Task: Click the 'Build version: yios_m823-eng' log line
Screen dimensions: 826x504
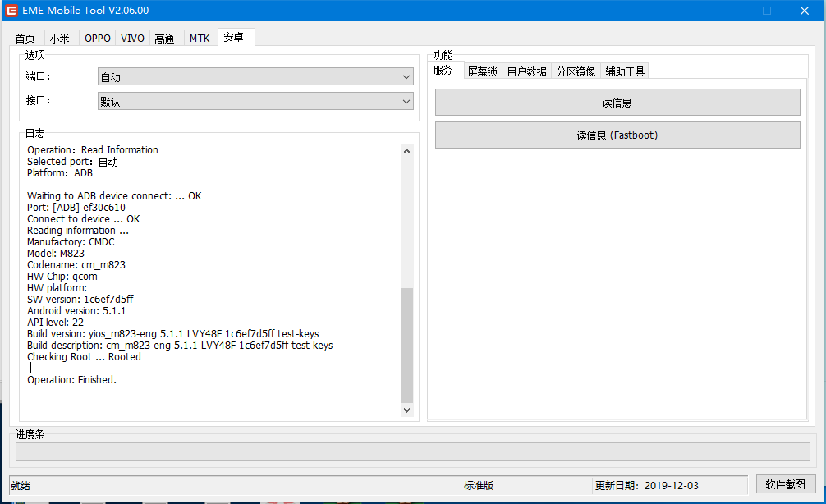Action: coord(172,334)
